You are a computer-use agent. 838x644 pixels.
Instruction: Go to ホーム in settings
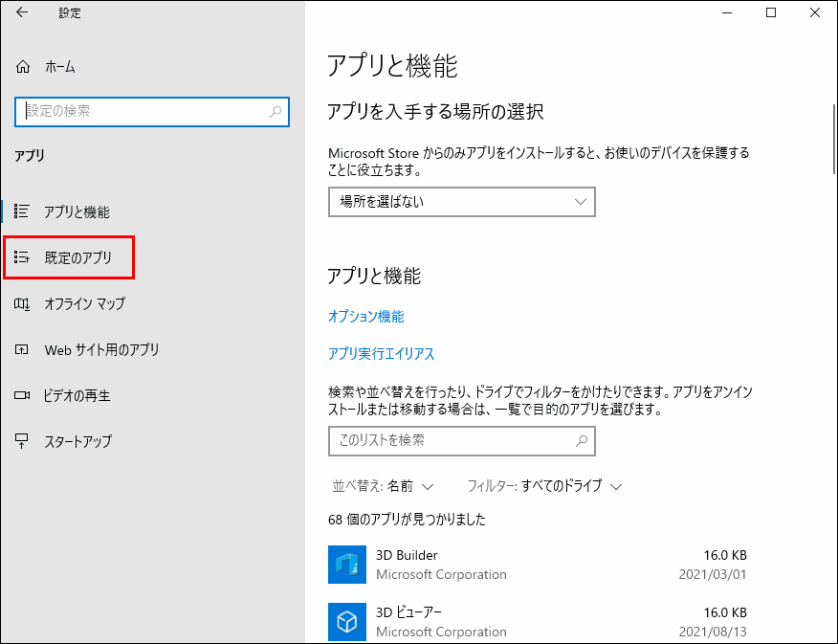(x=60, y=67)
